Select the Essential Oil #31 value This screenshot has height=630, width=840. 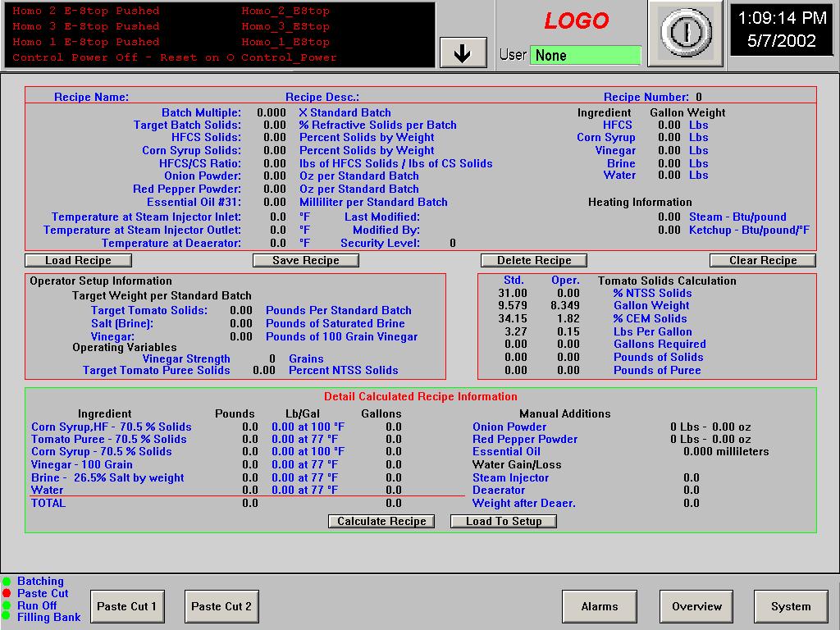275,202
